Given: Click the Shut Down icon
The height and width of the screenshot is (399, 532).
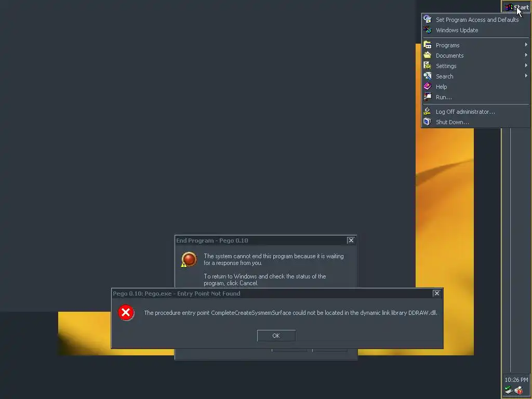Looking at the screenshot, I should [x=428, y=122].
